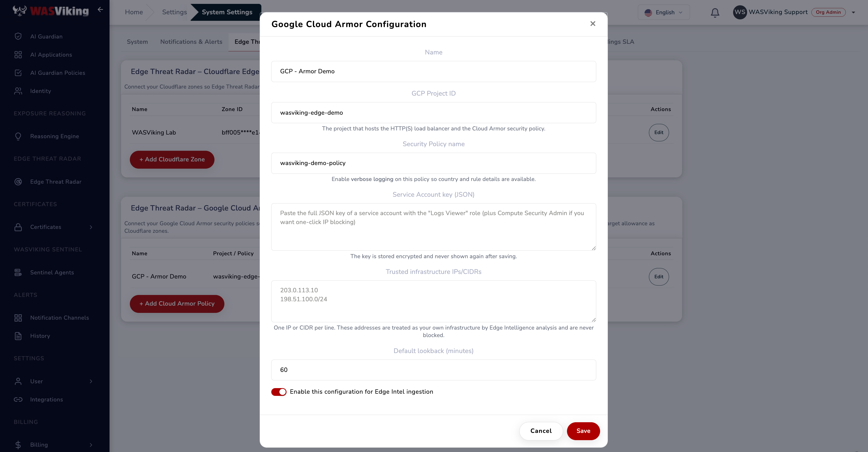Close the Cloud Armor Configuration dialog

(593, 24)
